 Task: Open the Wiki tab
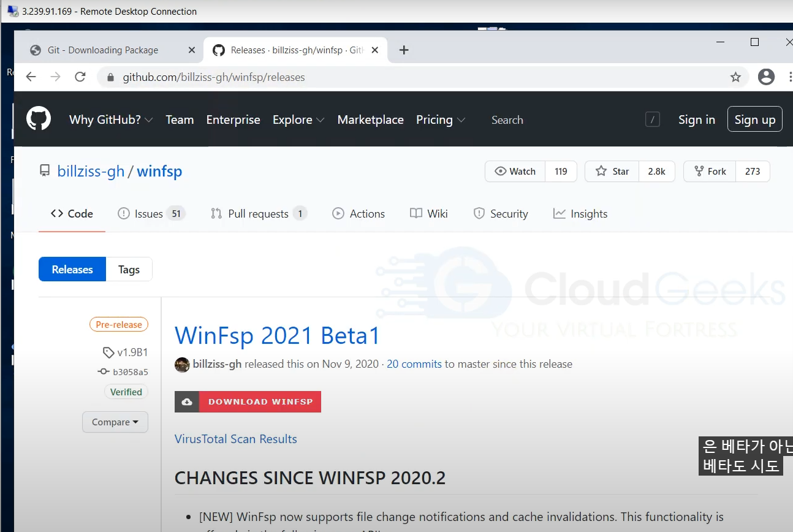tap(429, 214)
